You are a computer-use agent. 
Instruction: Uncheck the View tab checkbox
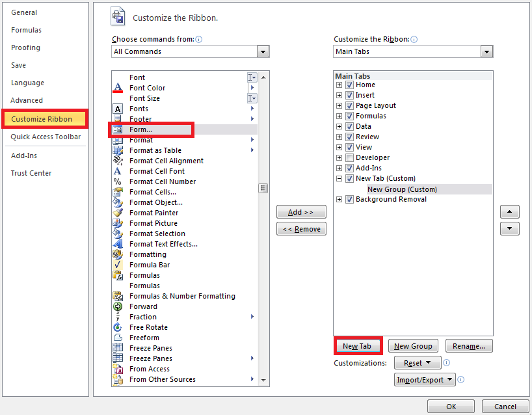pyautogui.click(x=349, y=147)
